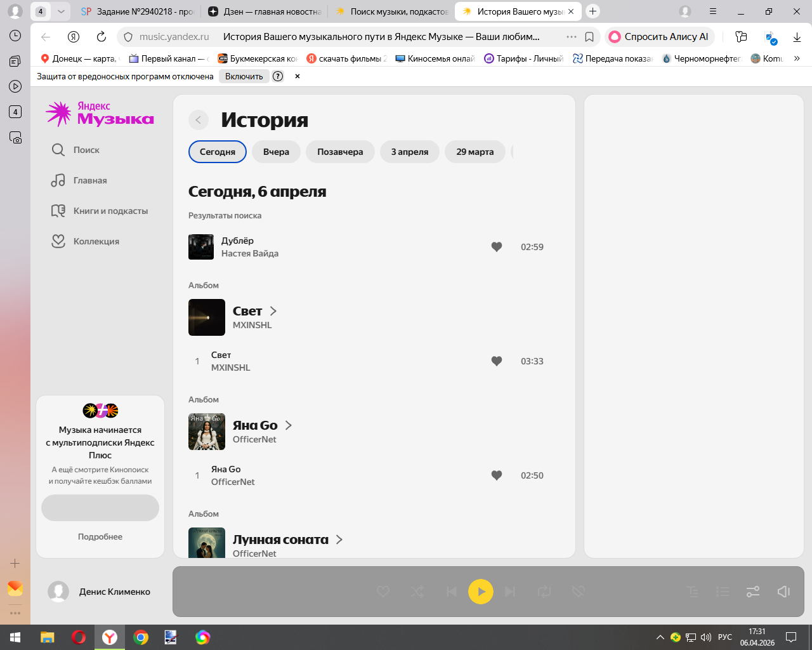This screenshot has width=812, height=650.
Task: Open history for 3 апреля
Action: (410, 152)
